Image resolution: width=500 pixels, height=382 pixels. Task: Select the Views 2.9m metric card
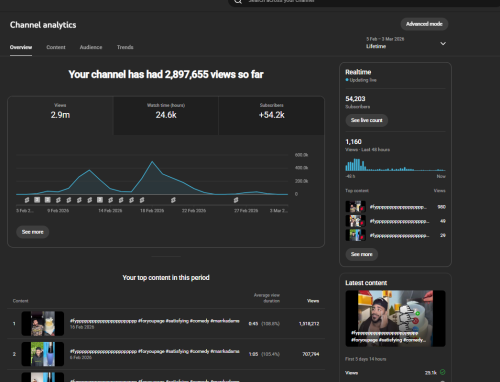[60, 116]
